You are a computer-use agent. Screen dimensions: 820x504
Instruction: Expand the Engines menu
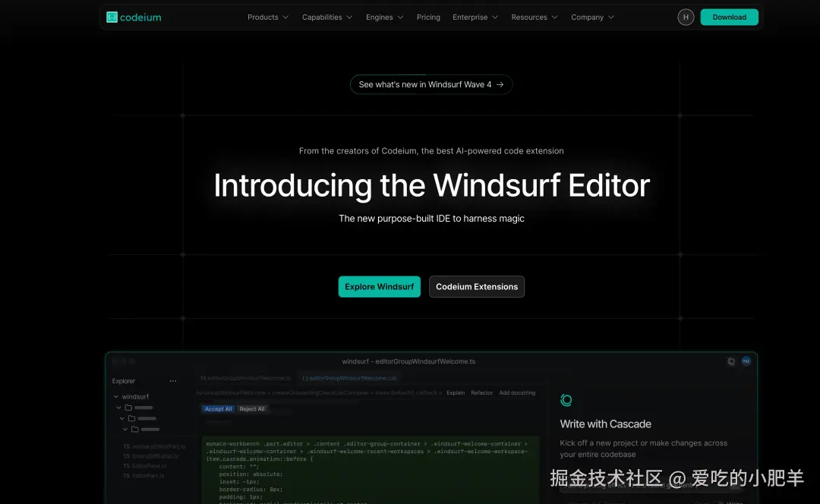tap(384, 17)
